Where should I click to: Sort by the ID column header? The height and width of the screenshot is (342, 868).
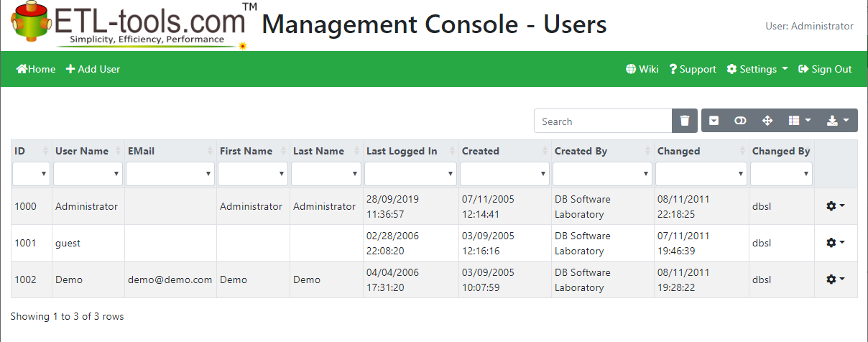click(31, 151)
